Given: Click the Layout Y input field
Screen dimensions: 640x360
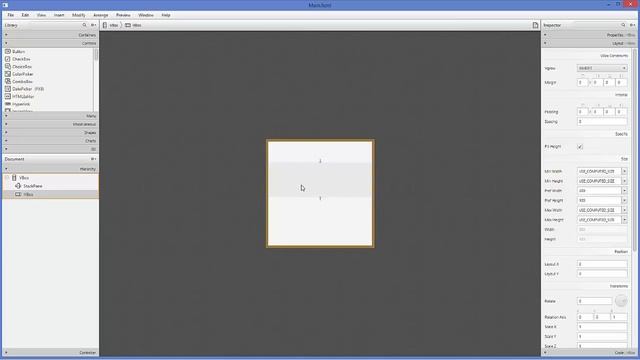Looking at the screenshot, I should point(602,274).
